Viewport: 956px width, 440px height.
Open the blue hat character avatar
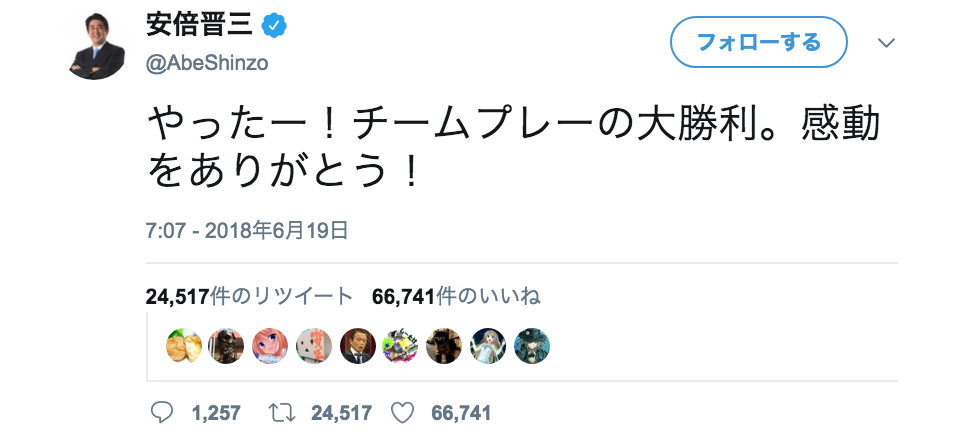pos(532,346)
